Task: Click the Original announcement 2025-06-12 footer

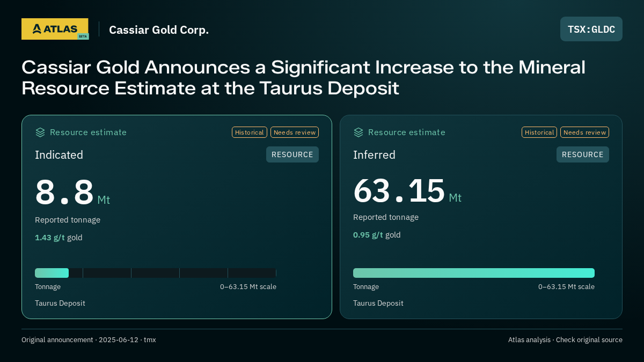Action: (89, 340)
